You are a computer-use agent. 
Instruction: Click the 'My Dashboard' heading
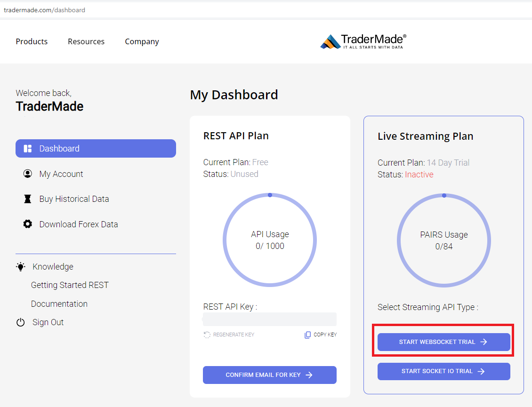(234, 95)
